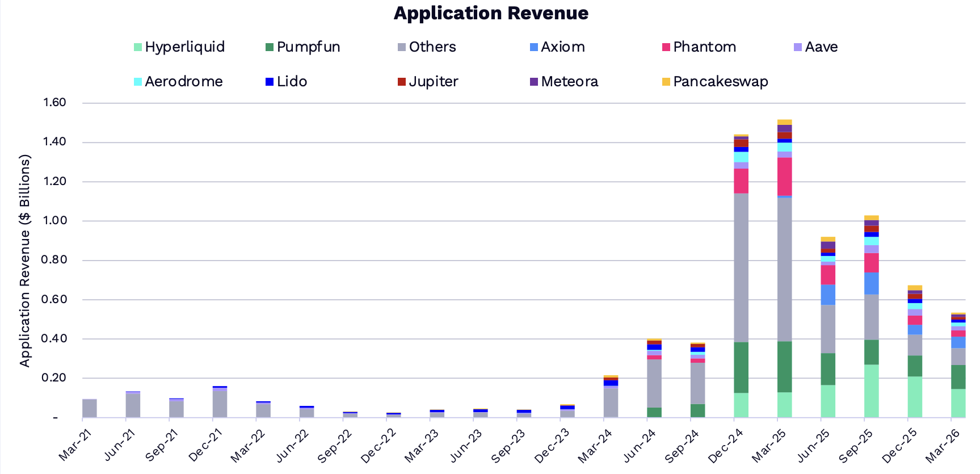Click the Meteora legend color swatch

point(534,82)
